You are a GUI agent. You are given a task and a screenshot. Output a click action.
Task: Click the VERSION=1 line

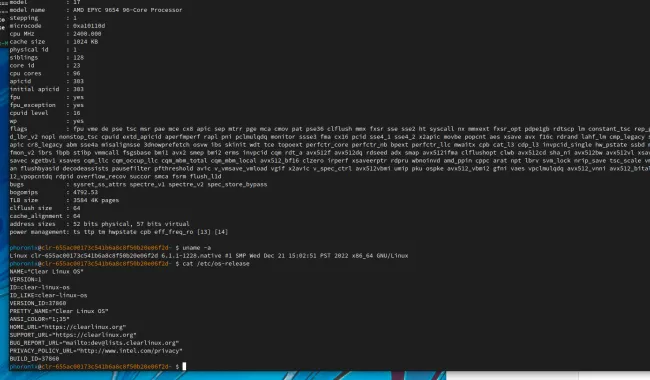(x=25, y=280)
